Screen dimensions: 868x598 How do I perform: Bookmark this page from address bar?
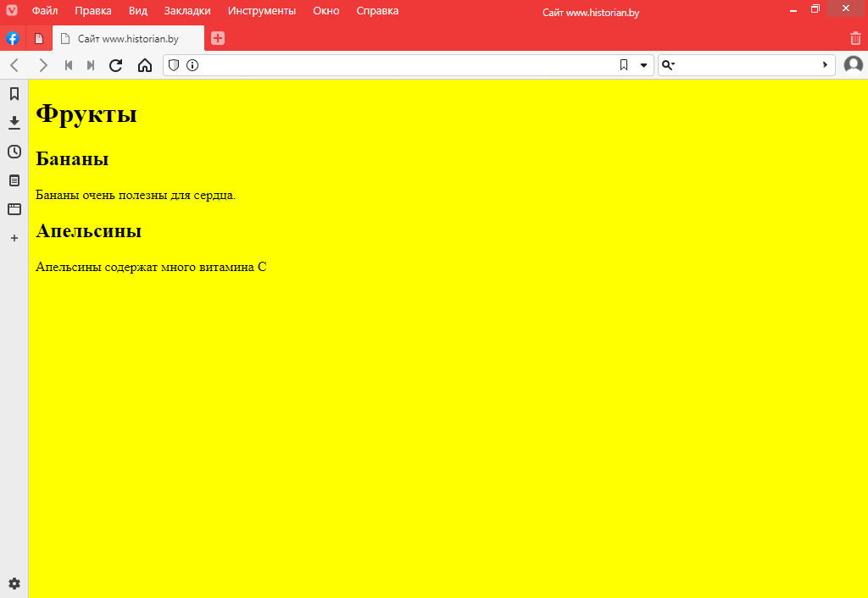pos(624,65)
